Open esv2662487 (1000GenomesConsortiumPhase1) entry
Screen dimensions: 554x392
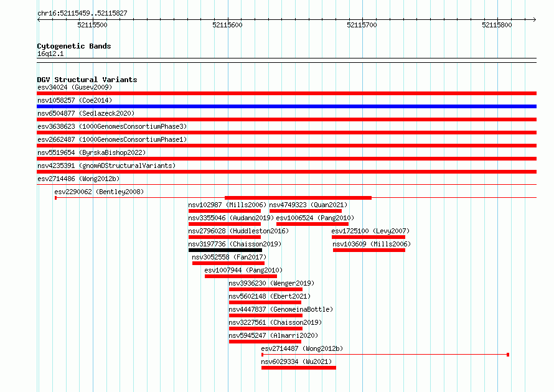click(112, 139)
